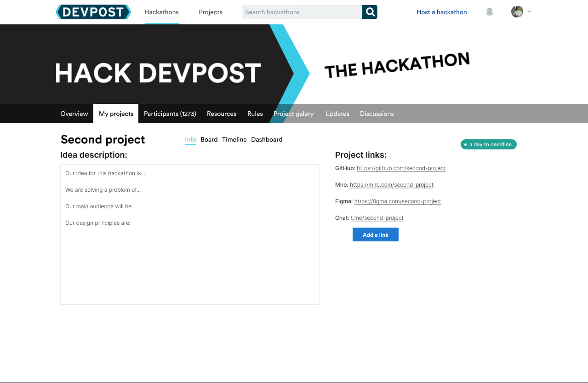Click the search magnifier button

pyautogui.click(x=370, y=12)
